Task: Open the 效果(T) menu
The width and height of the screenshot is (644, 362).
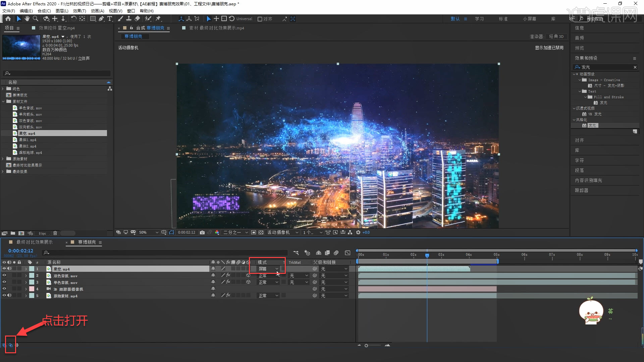Action: coord(79,11)
